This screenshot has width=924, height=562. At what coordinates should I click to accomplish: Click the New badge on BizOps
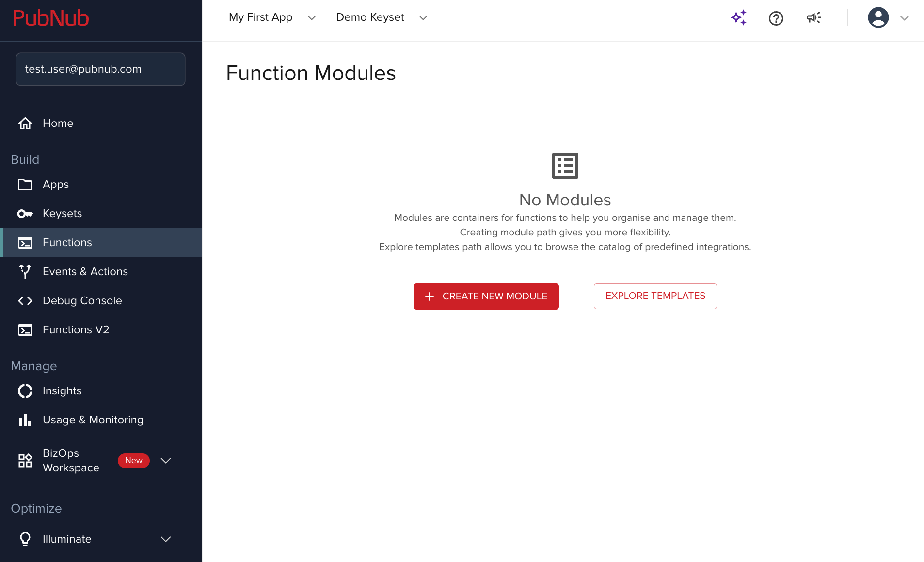click(x=134, y=461)
